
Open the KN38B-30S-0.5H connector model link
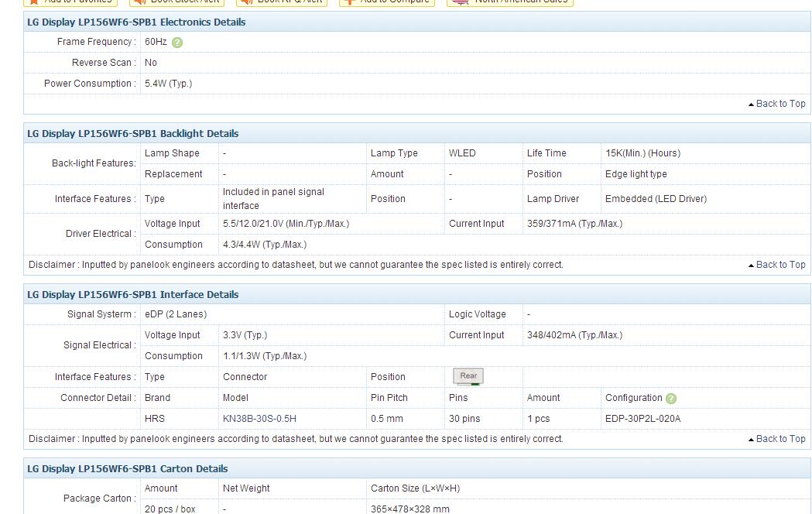coord(259,418)
